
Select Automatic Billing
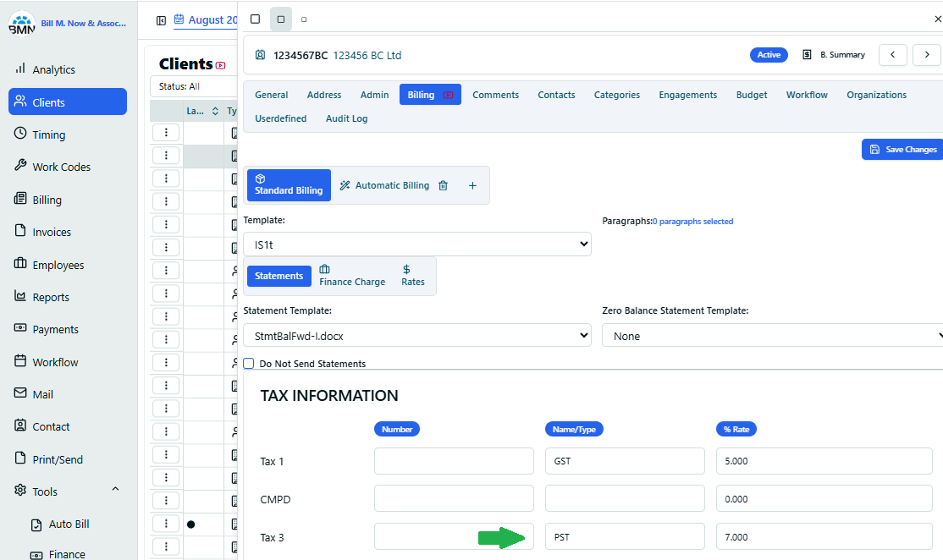point(385,185)
